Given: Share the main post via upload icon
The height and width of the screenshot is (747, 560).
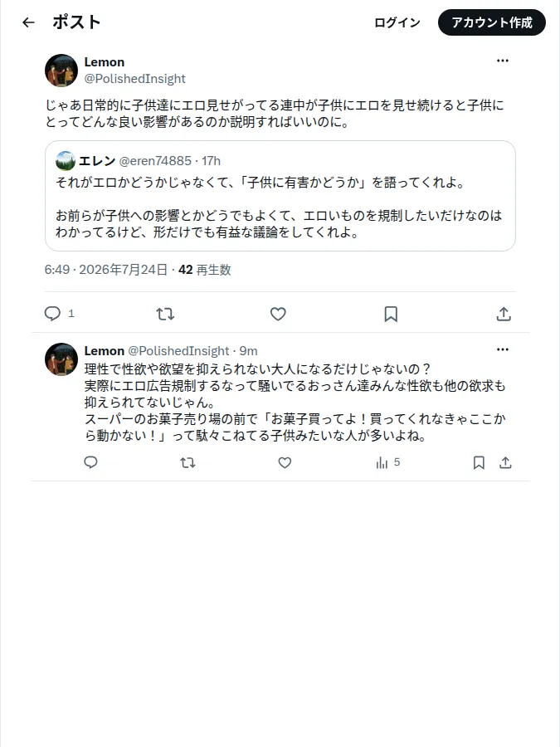Looking at the screenshot, I should (x=504, y=314).
